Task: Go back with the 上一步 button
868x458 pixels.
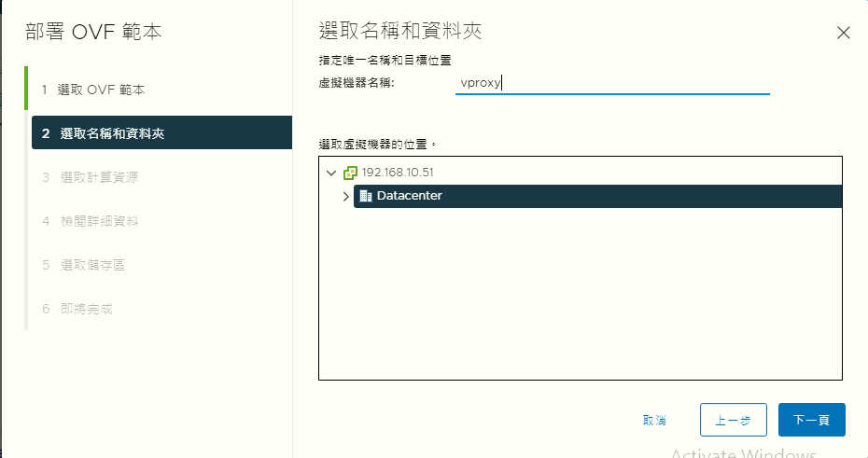Action: pos(733,420)
